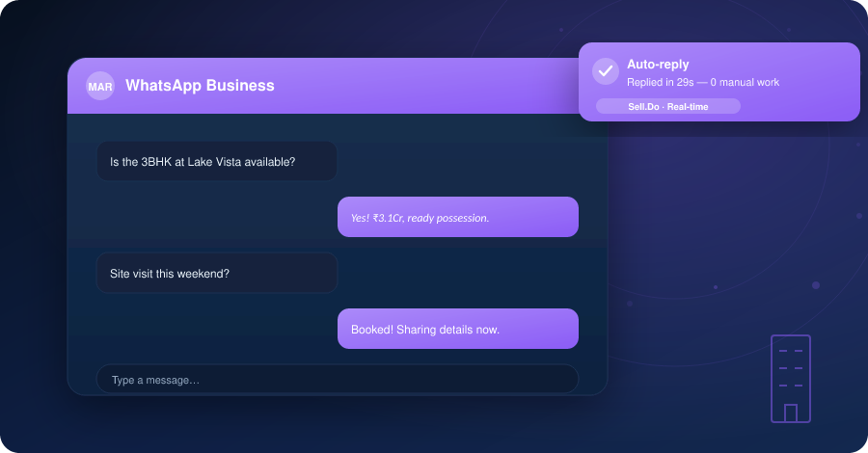Click the WhatsApp Business chat title
The width and height of the screenshot is (868, 453).
click(200, 86)
